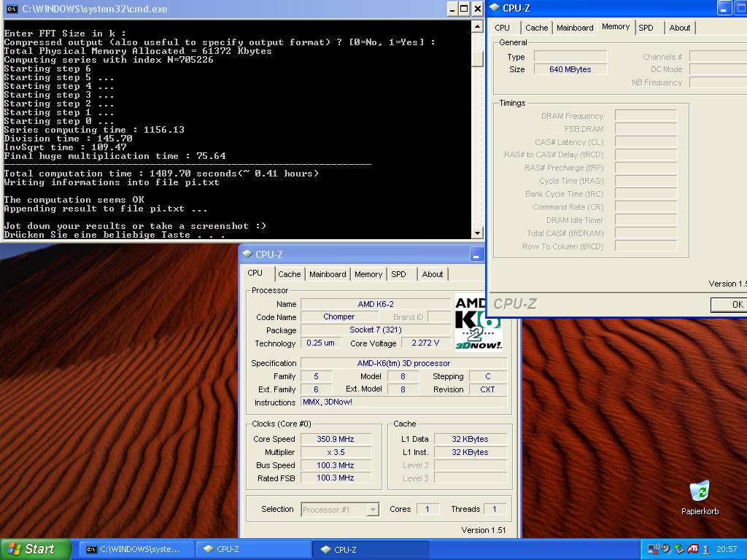747x560 pixels.
Task: Click the cmd.exe title bar icon
Action: point(12,9)
